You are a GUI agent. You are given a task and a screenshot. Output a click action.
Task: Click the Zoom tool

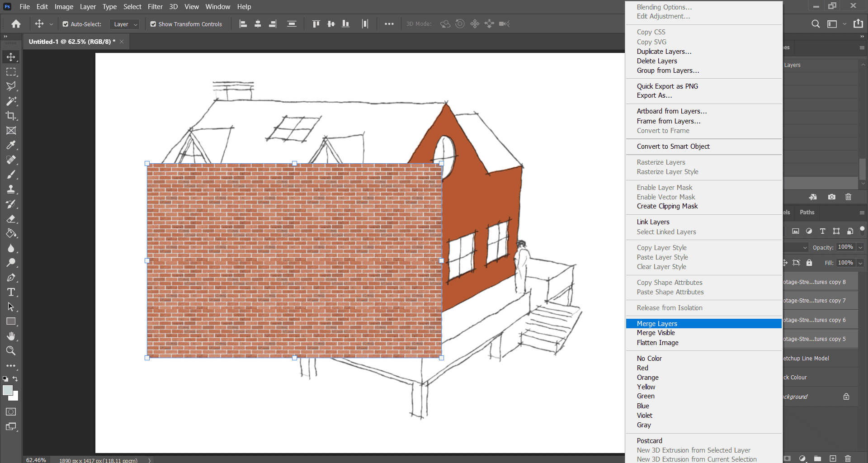coord(11,351)
